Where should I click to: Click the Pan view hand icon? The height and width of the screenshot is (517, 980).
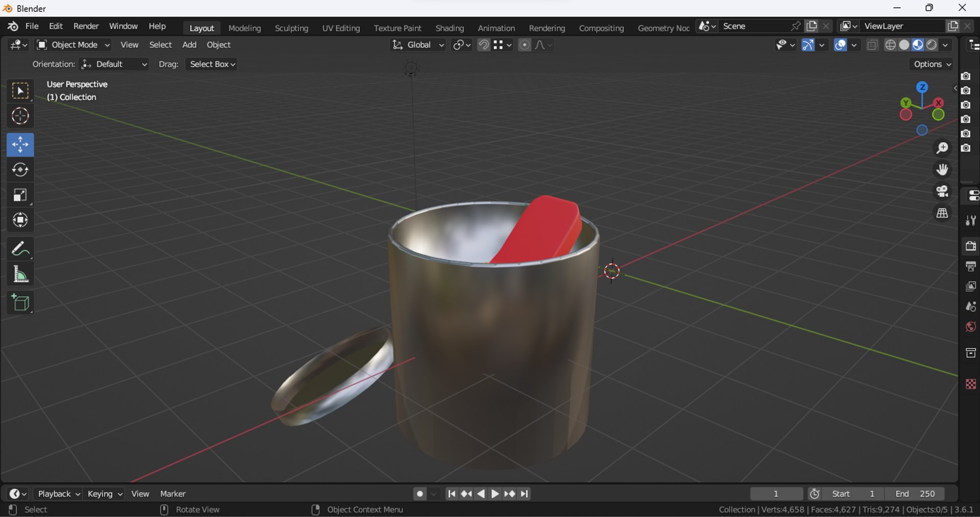pos(942,169)
